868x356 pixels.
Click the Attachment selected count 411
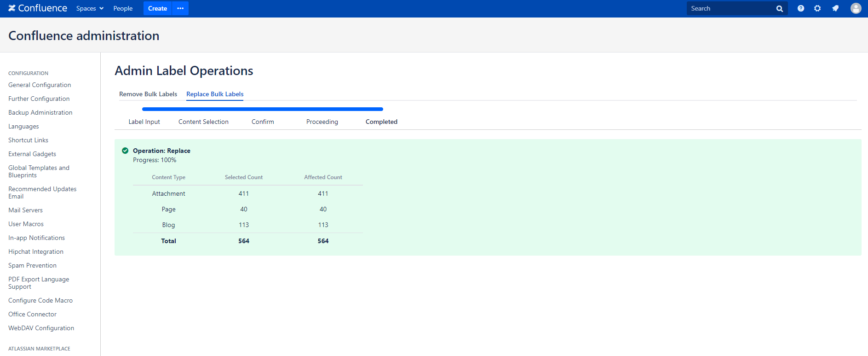(244, 193)
